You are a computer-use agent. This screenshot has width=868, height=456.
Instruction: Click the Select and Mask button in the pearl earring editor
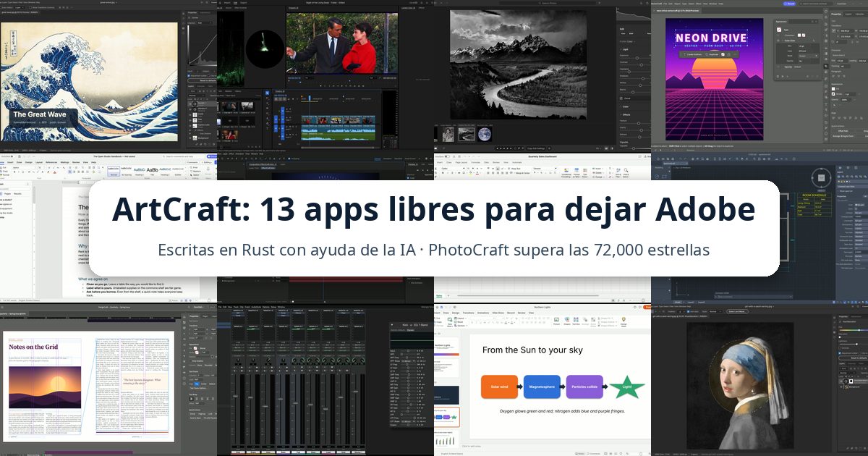(x=737, y=311)
